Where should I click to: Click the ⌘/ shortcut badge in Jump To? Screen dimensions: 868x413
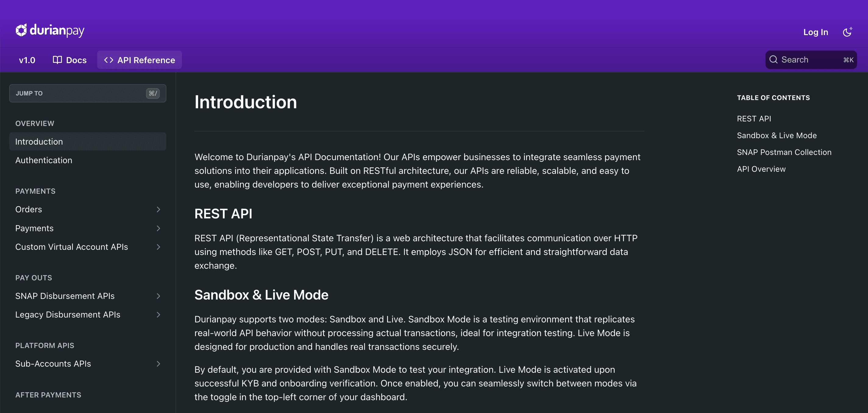coord(153,93)
